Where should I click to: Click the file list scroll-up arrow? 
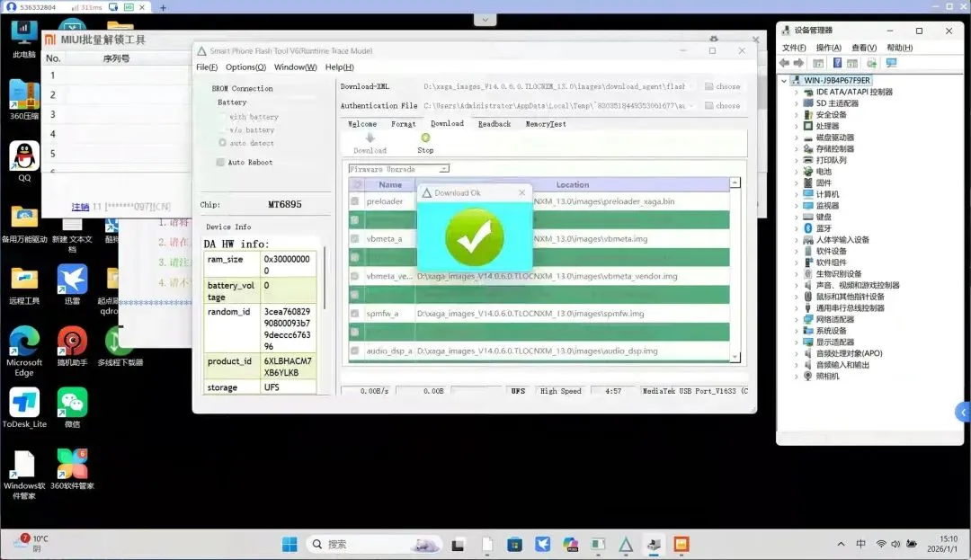pyautogui.click(x=735, y=182)
